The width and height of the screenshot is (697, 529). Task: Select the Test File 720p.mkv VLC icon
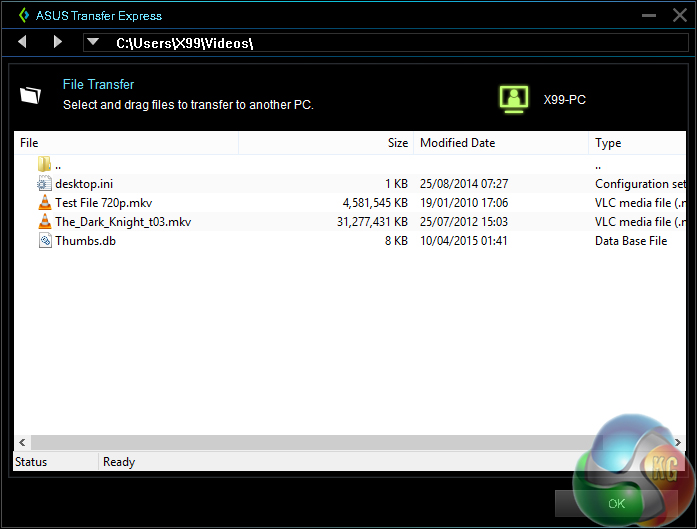point(44,202)
